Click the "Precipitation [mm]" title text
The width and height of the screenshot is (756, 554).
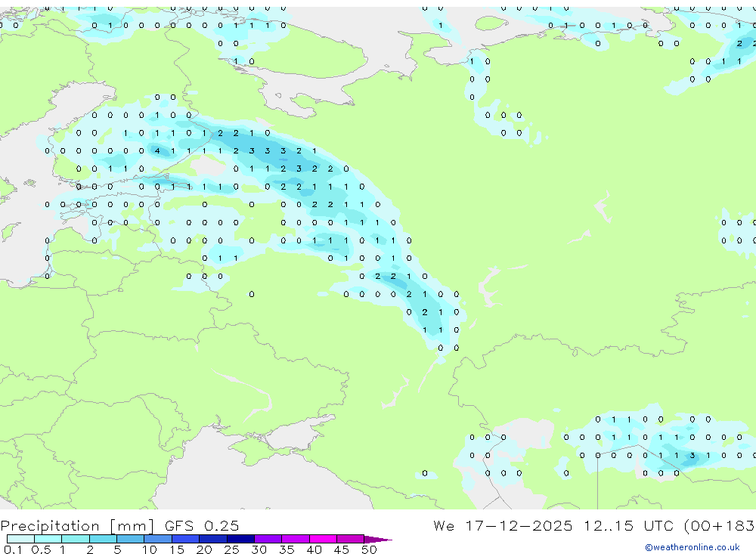tap(77, 526)
